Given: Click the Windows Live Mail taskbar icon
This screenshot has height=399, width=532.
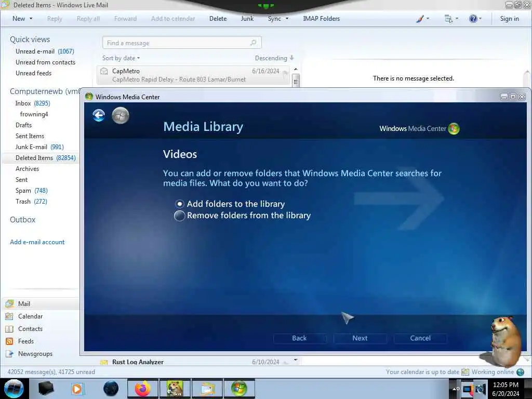Looking at the screenshot, I should point(207,389).
